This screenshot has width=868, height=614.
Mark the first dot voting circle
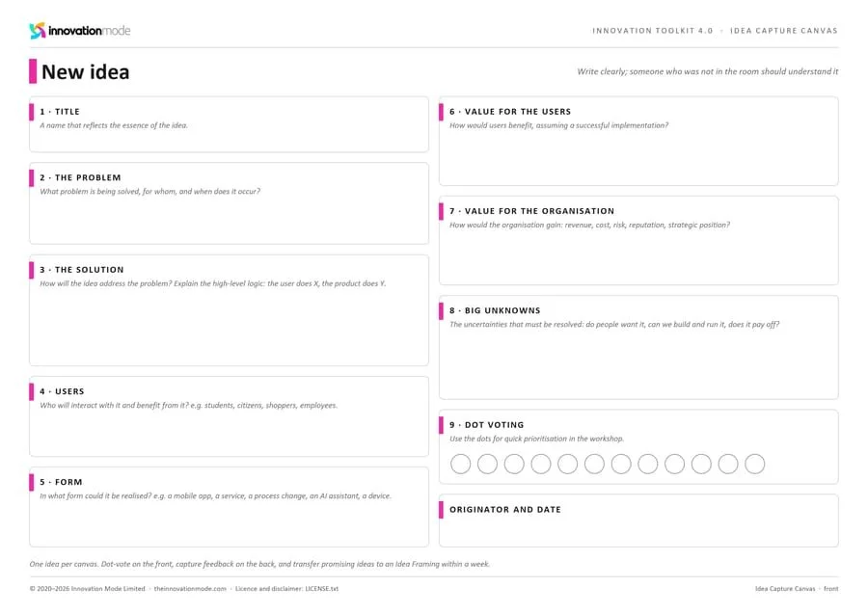point(461,464)
